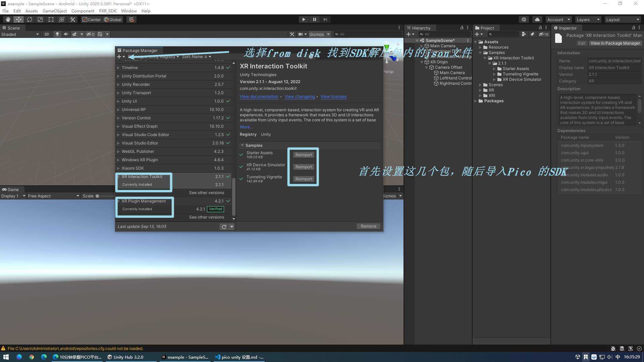Refresh package list icon

tap(224, 227)
